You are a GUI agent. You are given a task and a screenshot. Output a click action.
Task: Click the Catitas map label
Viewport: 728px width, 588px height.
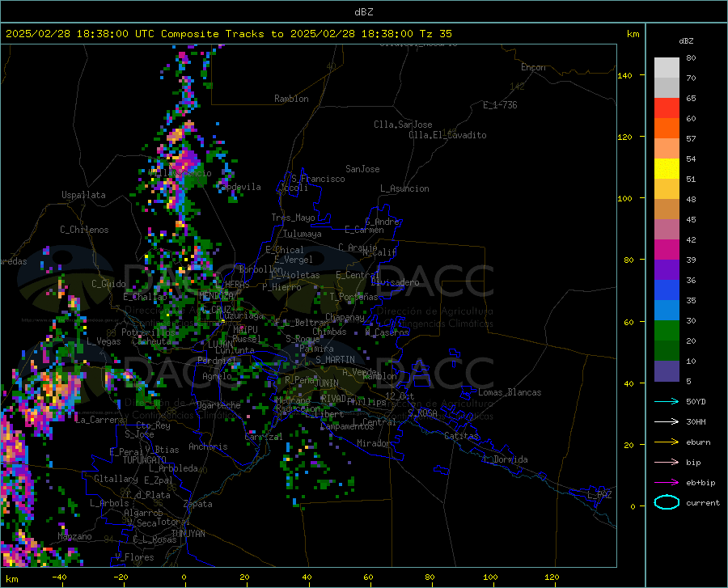pyautogui.click(x=462, y=436)
